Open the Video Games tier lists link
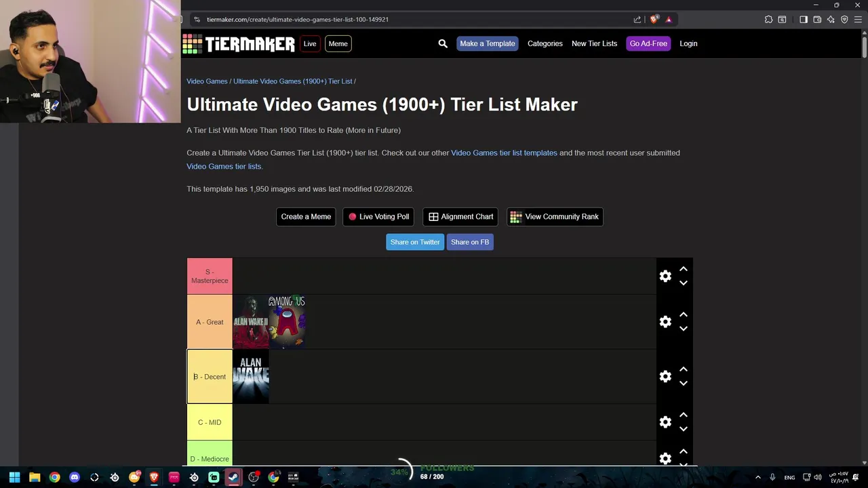This screenshot has width=868, height=488. click(x=224, y=167)
